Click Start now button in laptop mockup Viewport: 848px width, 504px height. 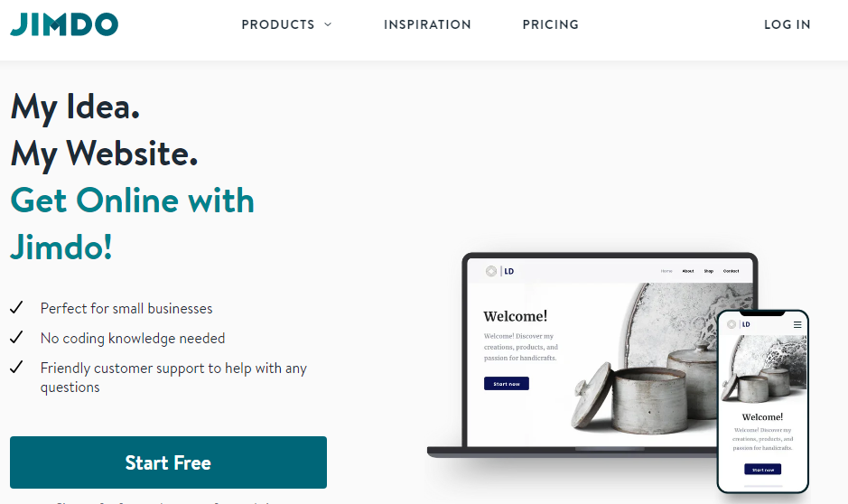click(x=507, y=383)
